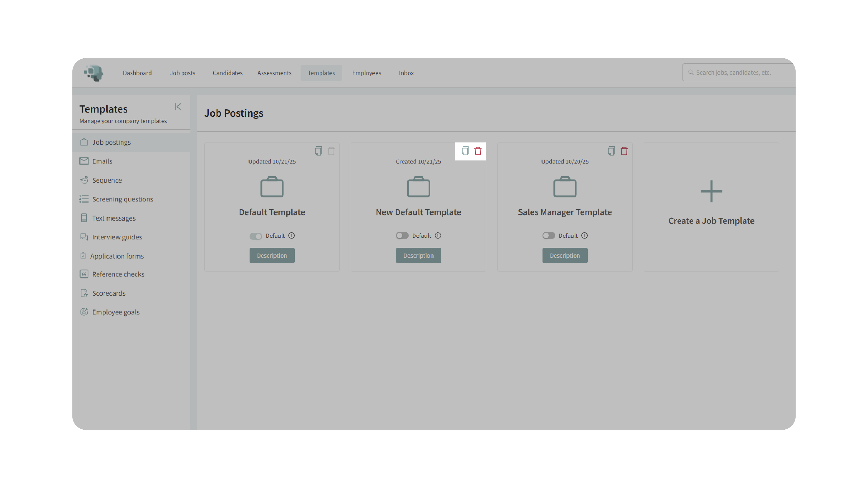Image resolution: width=868 pixels, height=488 pixels.
Task: Duplicate the Sales Manager Template
Action: (611, 151)
